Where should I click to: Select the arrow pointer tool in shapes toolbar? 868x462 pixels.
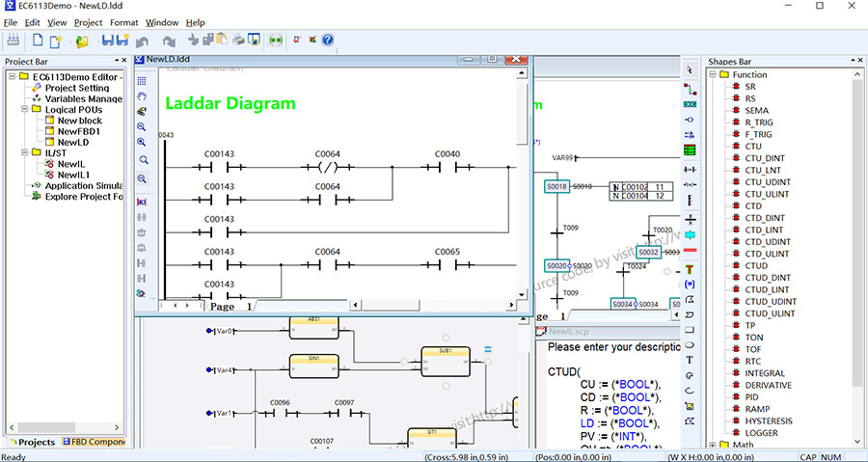tap(690, 69)
